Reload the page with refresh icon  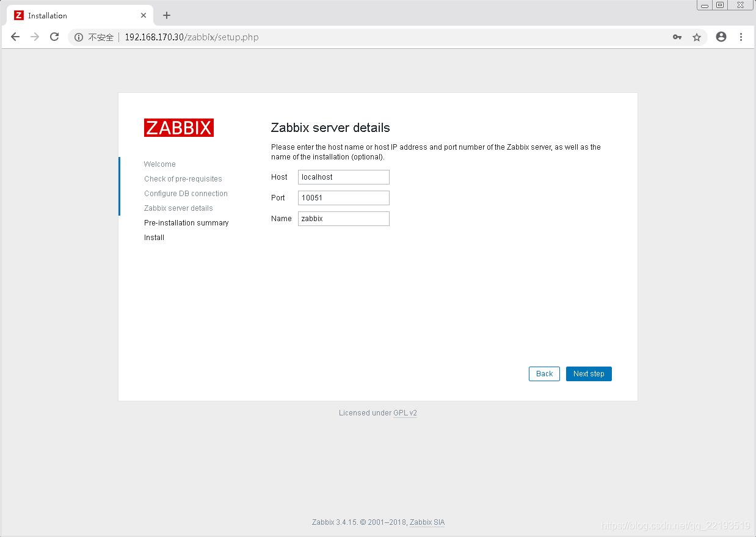coord(54,37)
